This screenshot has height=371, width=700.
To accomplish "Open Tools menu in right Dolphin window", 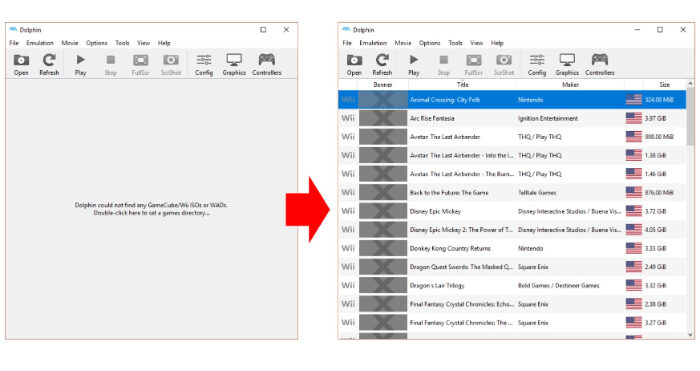I will point(455,43).
